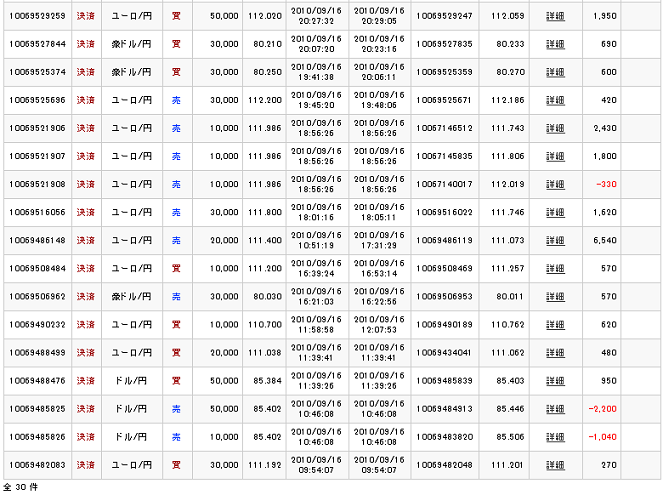
Task: Open 詳細 for order 10069506962
Action: (x=555, y=296)
